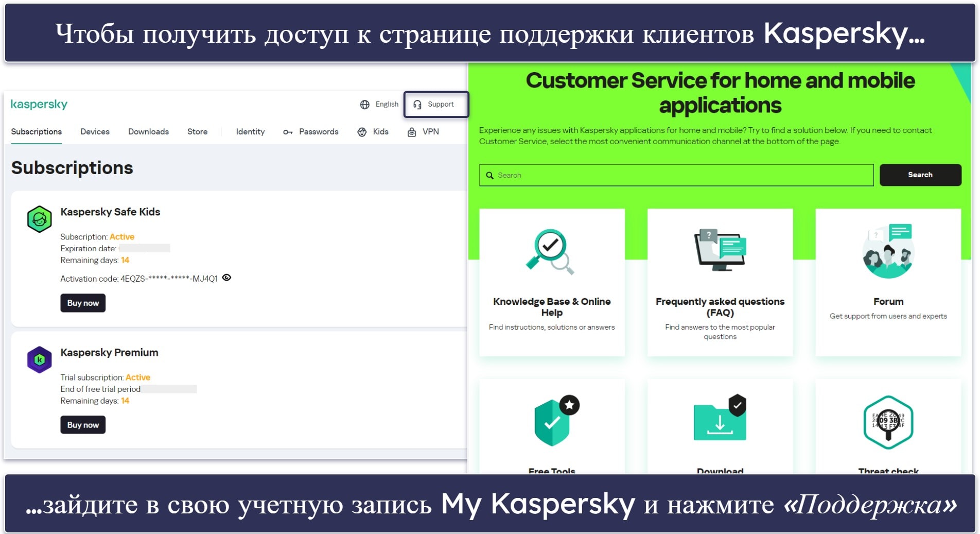Click the FAQ monitor chat icon
This screenshot has height=534, width=980.
[x=720, y=250]
